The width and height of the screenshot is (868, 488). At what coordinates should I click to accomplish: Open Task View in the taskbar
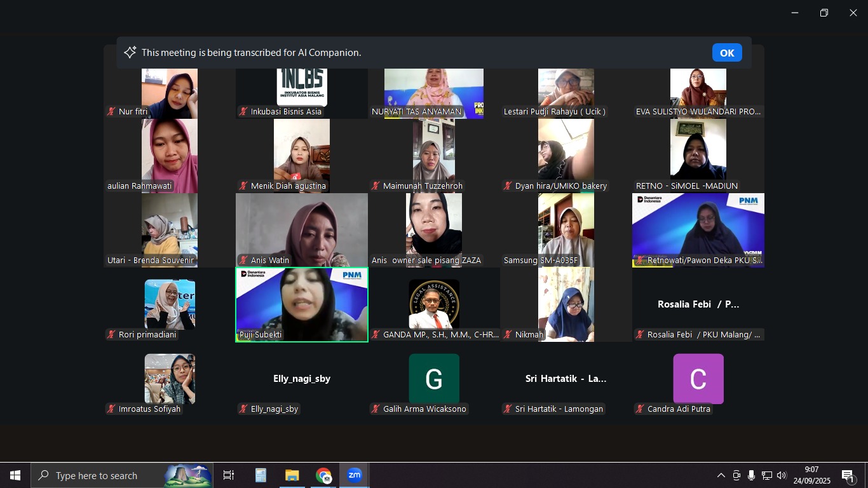229,475
